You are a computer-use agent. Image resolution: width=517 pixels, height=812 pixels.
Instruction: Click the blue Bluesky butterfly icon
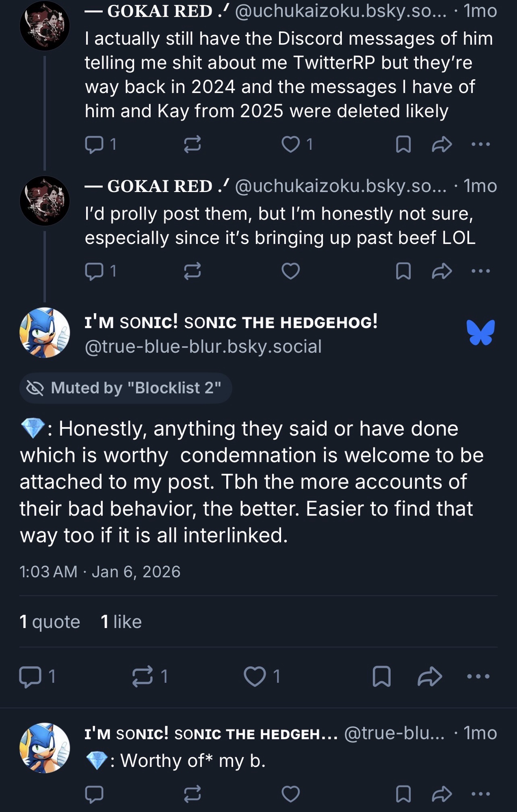(x=481, y=333)
